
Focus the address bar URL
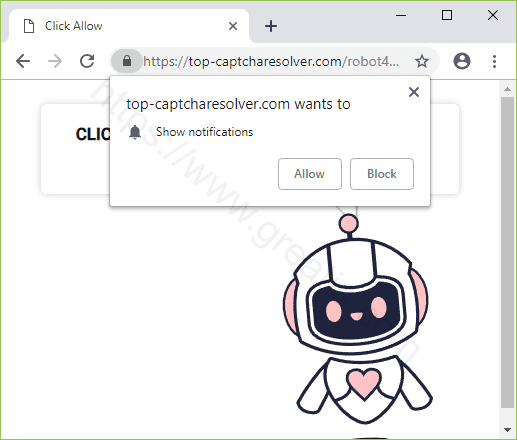click(x=271, y=62)
